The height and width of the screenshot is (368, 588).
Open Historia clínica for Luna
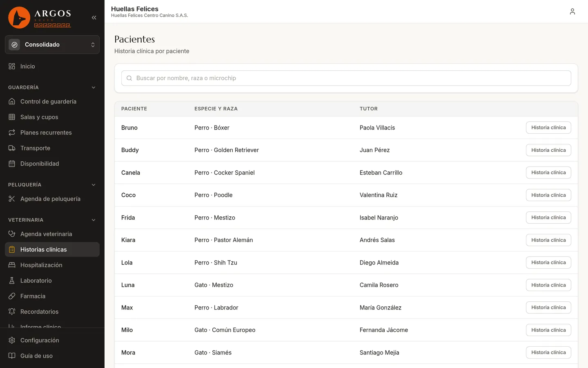(x=548, y=285)
